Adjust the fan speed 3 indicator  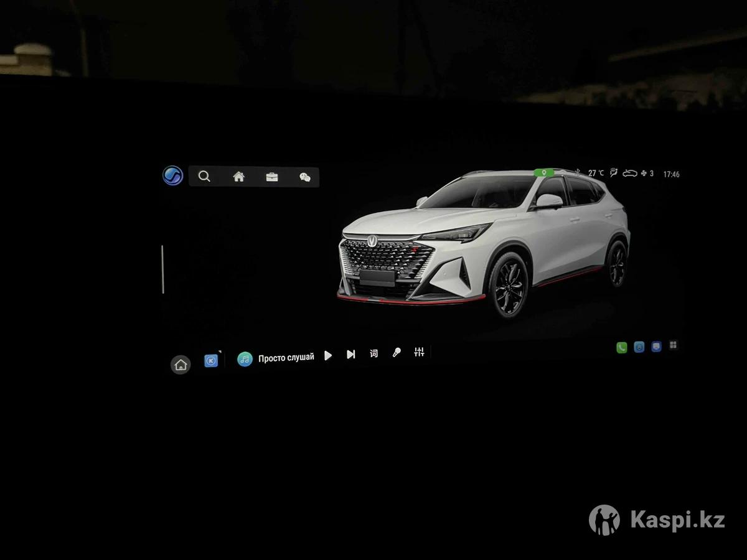tap(647, 174)
